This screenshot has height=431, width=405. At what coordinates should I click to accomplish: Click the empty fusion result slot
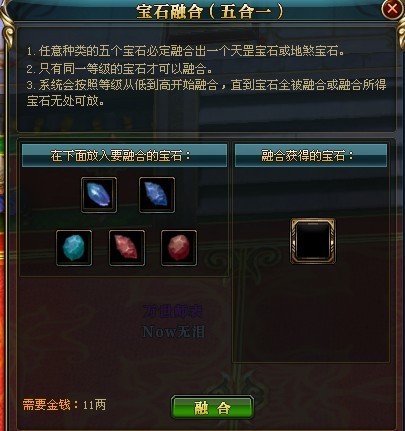tap(313, 241)
